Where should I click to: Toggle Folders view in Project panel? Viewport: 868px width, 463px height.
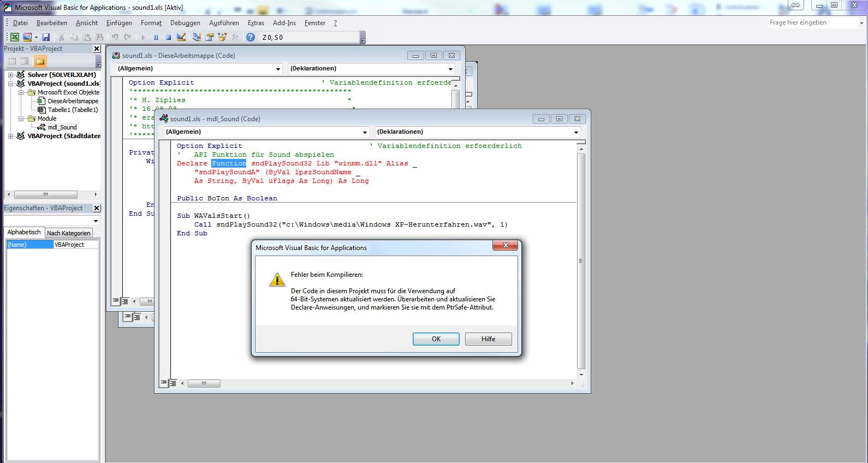(40, 61)
